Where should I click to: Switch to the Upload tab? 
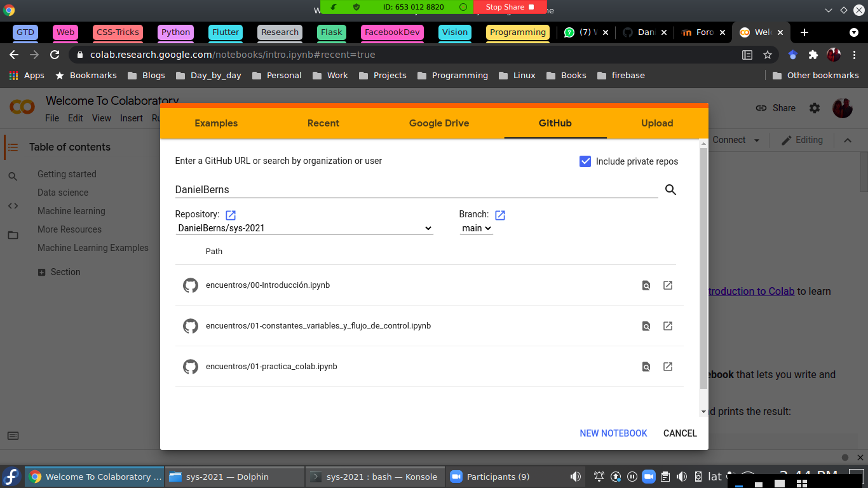point(657,123)
